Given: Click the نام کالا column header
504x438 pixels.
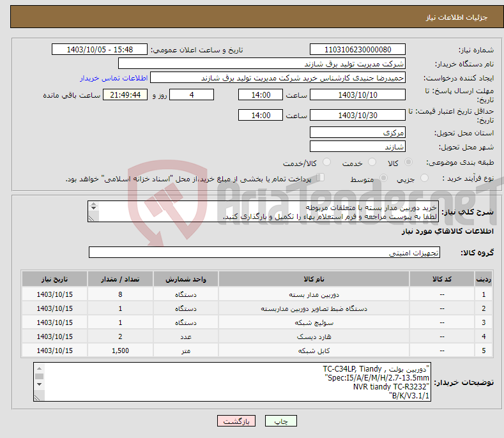Looking at the screenshot, I should [314, 279].
